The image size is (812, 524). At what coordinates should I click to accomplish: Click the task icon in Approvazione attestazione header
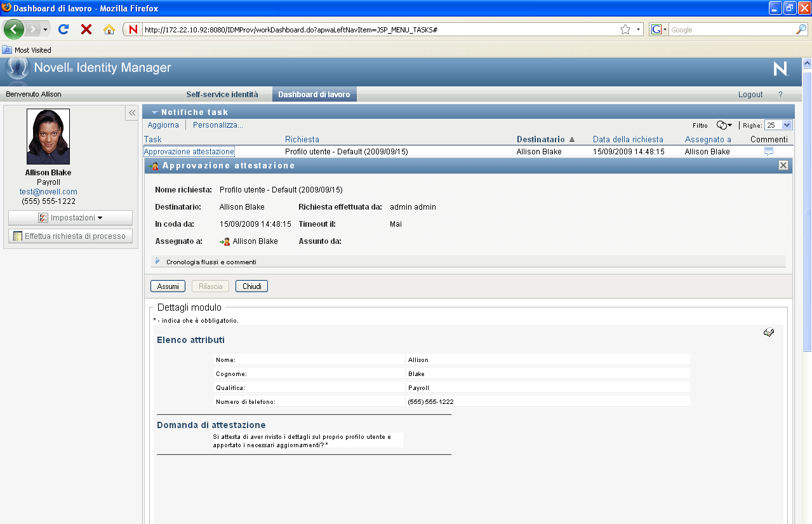(154, 166)
